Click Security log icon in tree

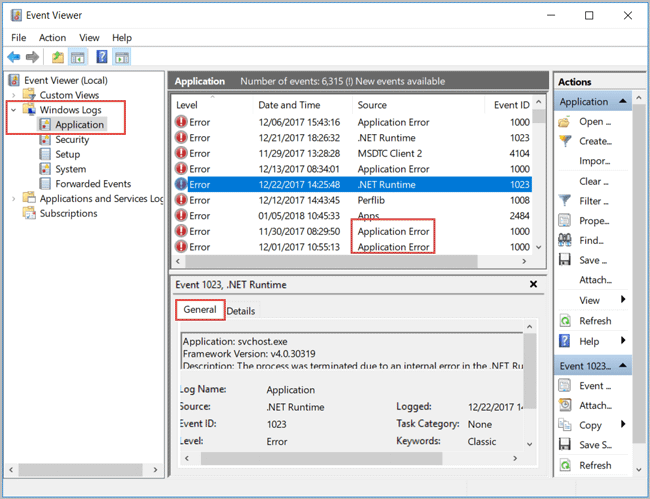pyautogui.click(x=45, y=139)
